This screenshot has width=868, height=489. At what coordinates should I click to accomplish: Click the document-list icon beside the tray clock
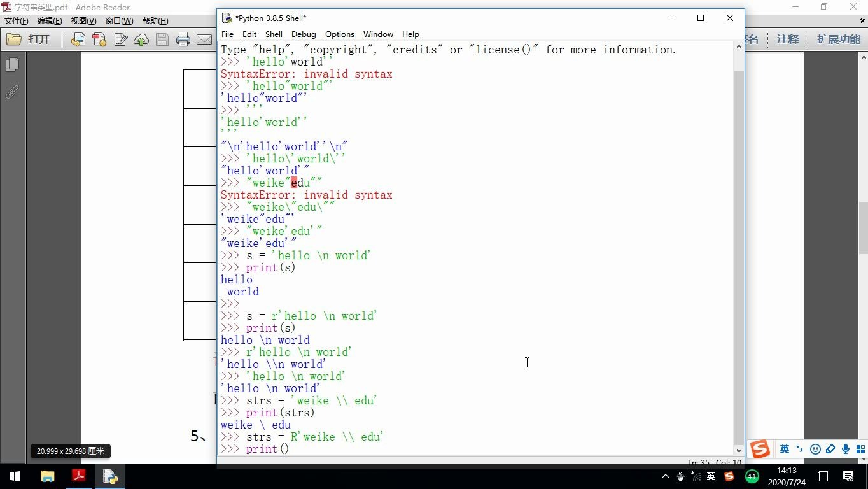pos(823,476)
